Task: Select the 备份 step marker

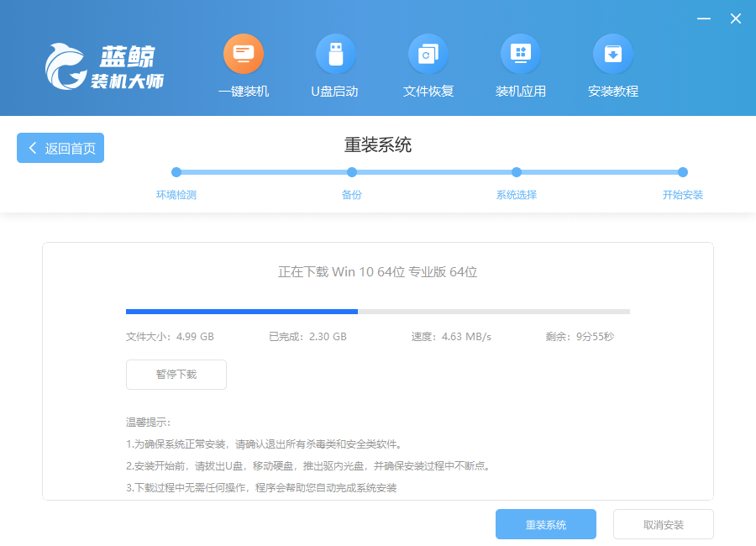Action: coord(352,172)
